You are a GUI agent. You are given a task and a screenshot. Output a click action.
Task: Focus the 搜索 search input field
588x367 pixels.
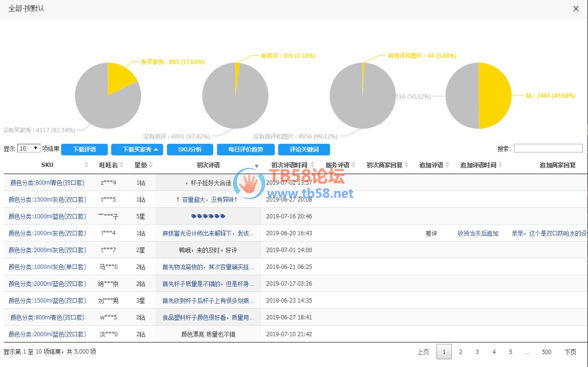548,149
